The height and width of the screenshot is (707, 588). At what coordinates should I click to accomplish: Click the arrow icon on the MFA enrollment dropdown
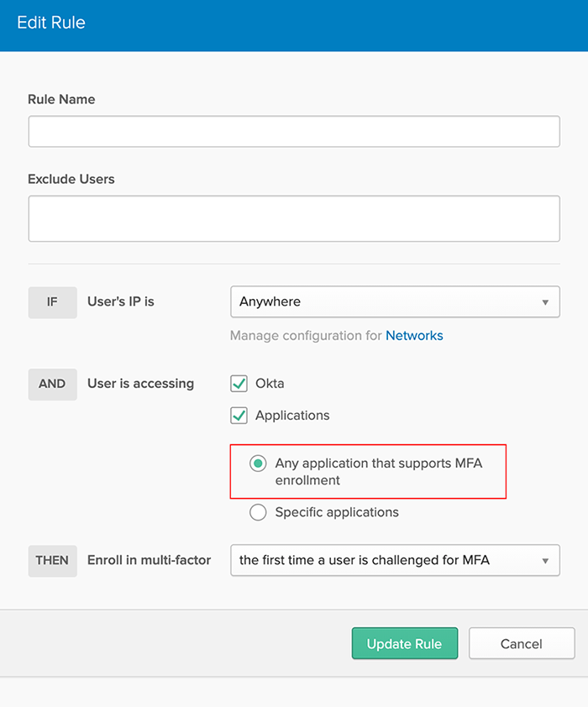(x=545, y=561)
